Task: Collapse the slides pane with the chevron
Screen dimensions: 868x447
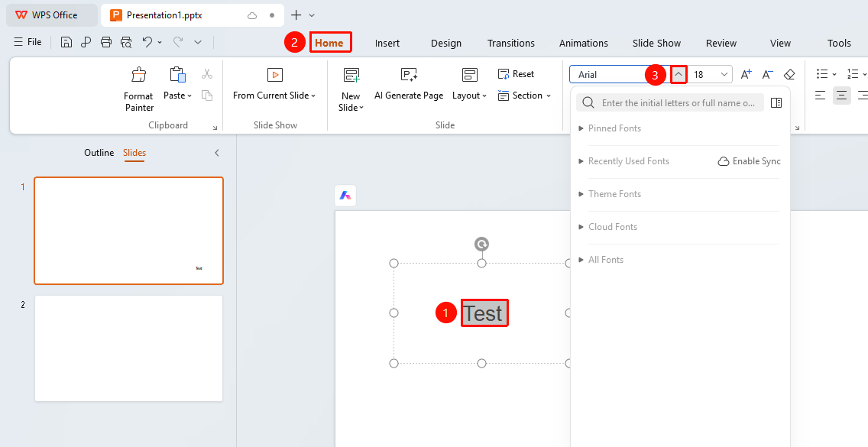Action: 217,153
